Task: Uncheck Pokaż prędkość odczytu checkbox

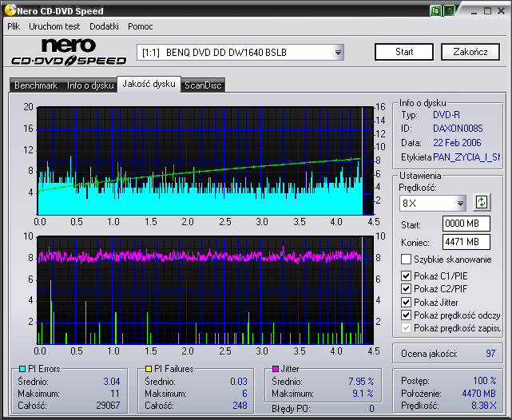Action: tap(406, 315)
